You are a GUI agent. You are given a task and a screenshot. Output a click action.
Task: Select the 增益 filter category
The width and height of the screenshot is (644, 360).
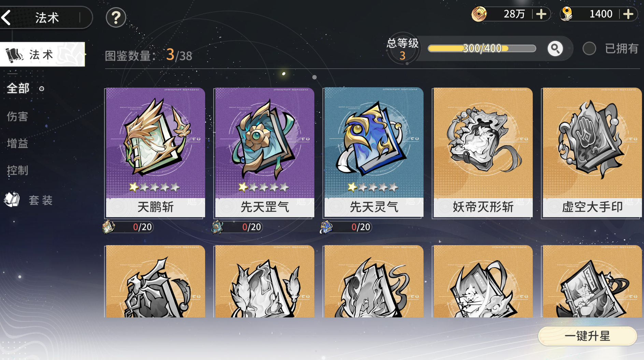pos(17,143)
